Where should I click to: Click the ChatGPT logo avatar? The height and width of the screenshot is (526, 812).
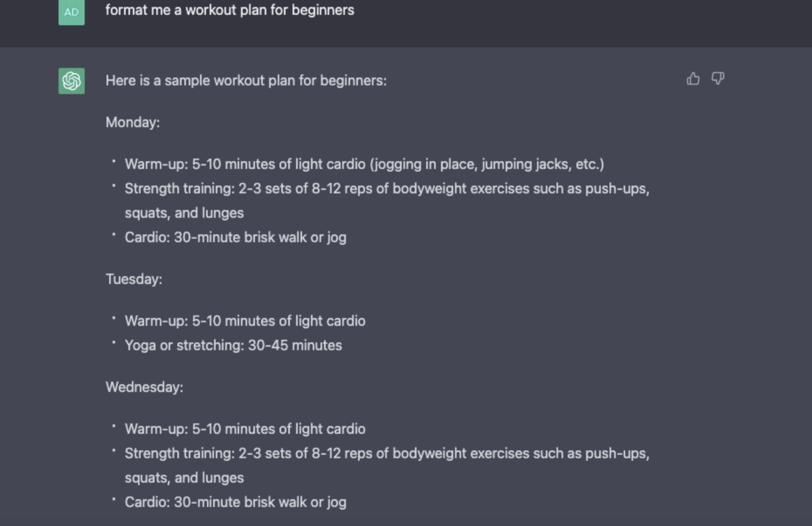coord(71,81)
